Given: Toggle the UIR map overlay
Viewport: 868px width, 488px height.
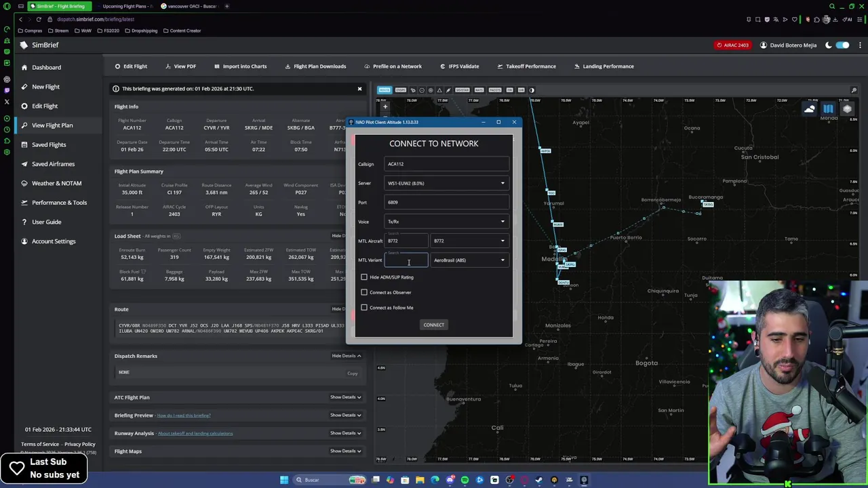Looking at the screenshot, I should click(x=521, y=90).
